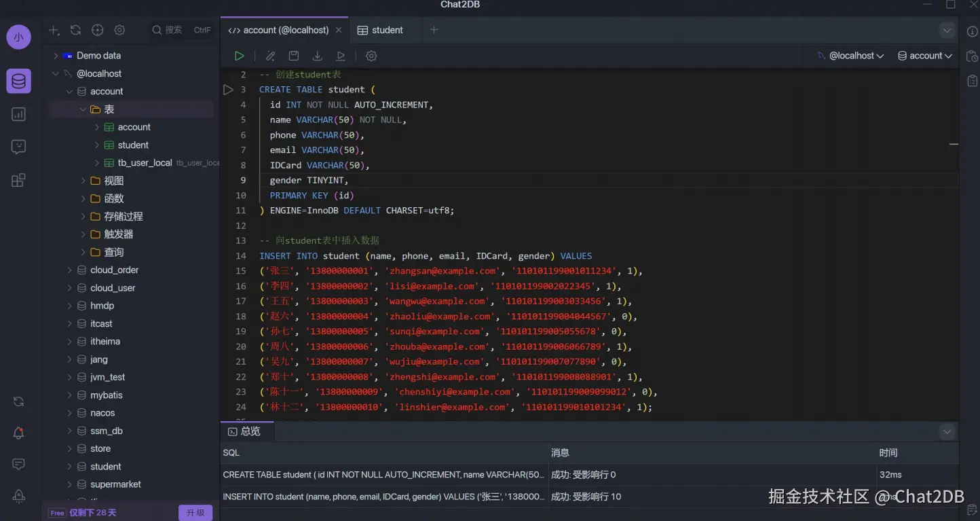Click the new tab plus button
The width and height of the screenshot is (980, 521).
pos(434,30)
